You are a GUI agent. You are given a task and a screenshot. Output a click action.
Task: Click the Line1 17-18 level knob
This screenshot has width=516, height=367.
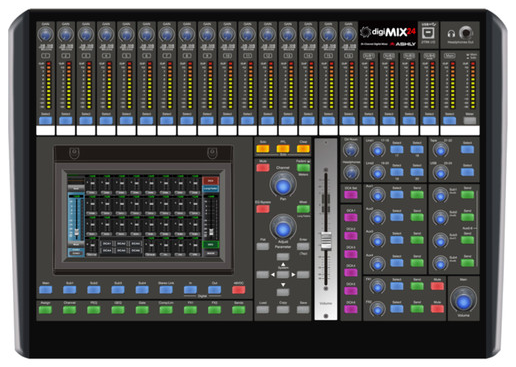click(x=377, y=150)
